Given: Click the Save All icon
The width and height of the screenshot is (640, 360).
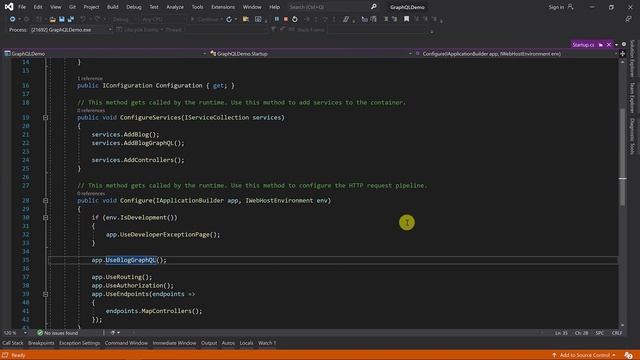Looking at the screenshot, I should (x=71, y=19).
